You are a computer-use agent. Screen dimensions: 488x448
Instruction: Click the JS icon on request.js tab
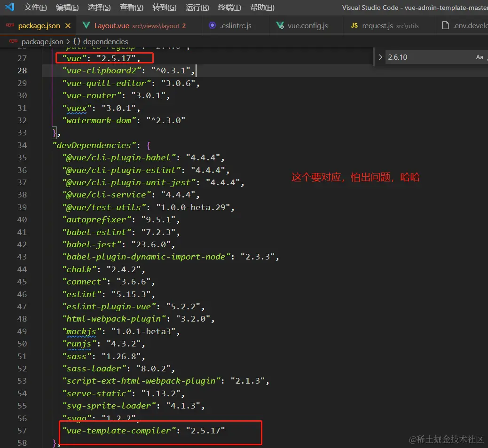tap(354, 25)
